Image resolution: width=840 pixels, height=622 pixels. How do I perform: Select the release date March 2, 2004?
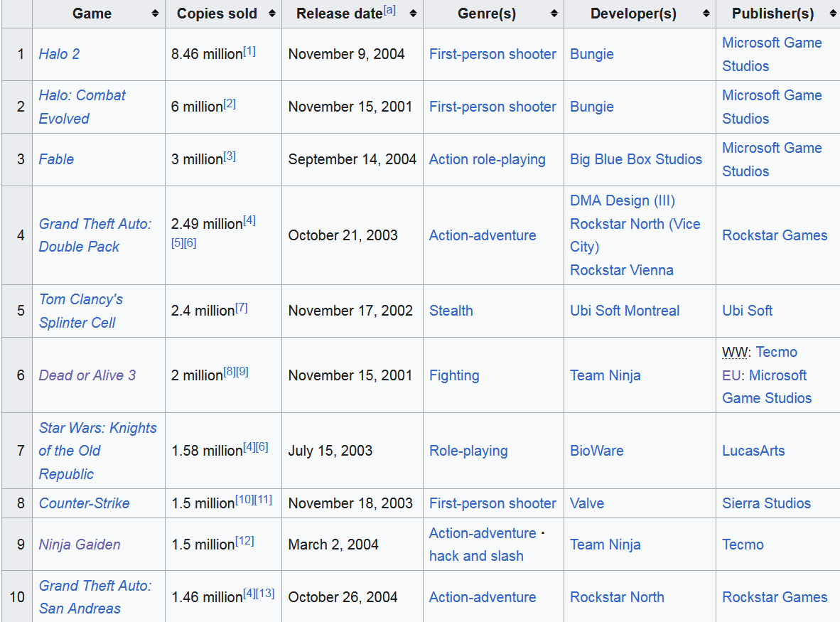pos(333,545)
